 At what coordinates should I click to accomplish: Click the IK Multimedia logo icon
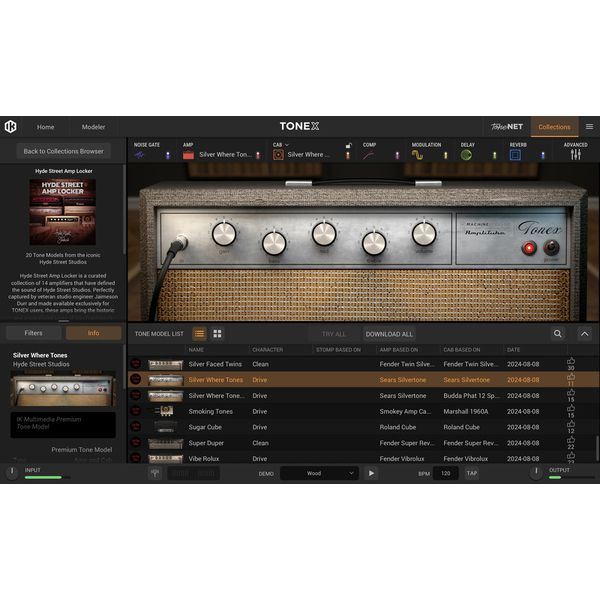(x=11, y=126)
